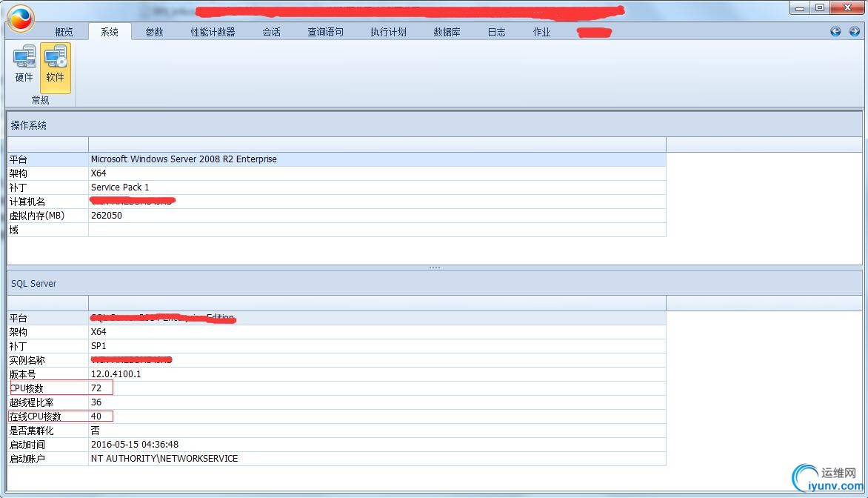Go to the 会话 tab
The image size is (868, 498).
click(271, 32)
